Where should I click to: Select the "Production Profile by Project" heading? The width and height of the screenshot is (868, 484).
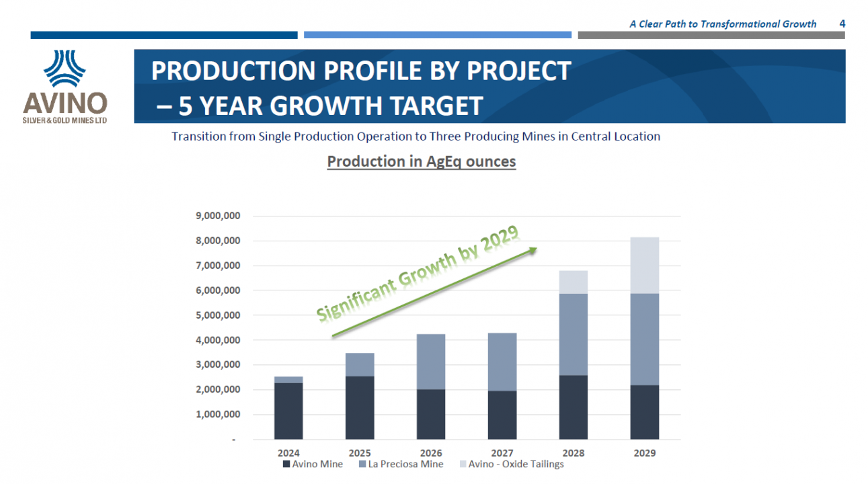[x=361, y=71]
